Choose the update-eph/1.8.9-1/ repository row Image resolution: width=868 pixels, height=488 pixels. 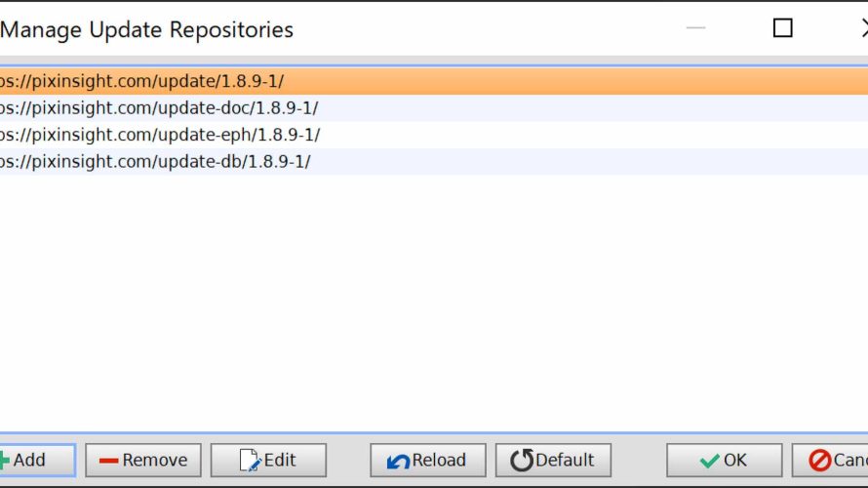(x=434, y=135)
